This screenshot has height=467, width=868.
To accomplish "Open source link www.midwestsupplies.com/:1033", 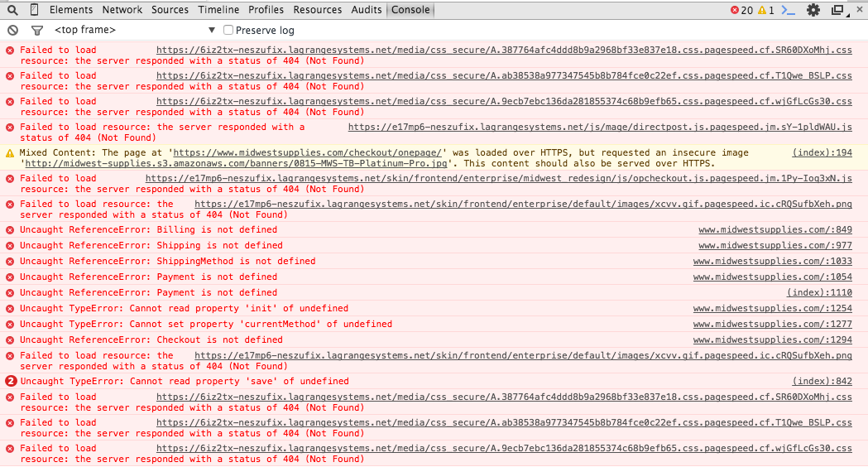I will pyautogui.click(x=773, y=262).
